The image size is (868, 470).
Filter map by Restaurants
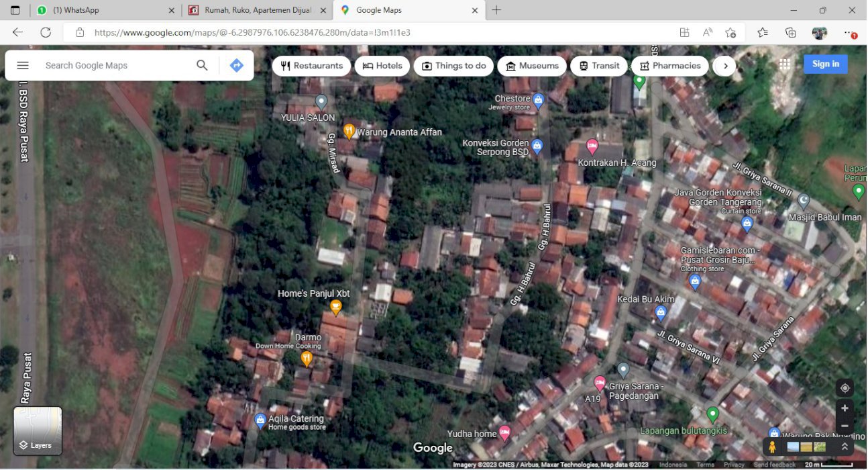(311, 66)
